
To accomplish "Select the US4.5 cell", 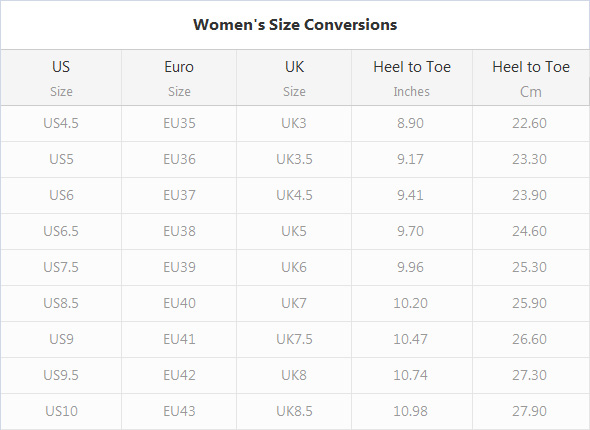I will tap(61, 123).
